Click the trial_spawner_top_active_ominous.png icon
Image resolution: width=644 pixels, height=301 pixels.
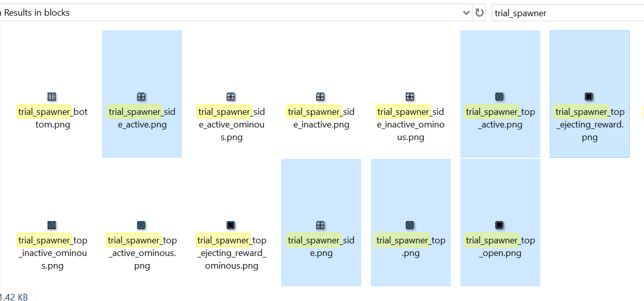[x=142, y=225]
